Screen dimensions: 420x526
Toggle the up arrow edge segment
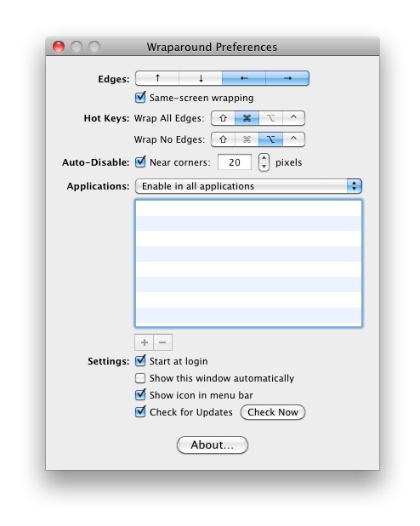tap(157, 78)
